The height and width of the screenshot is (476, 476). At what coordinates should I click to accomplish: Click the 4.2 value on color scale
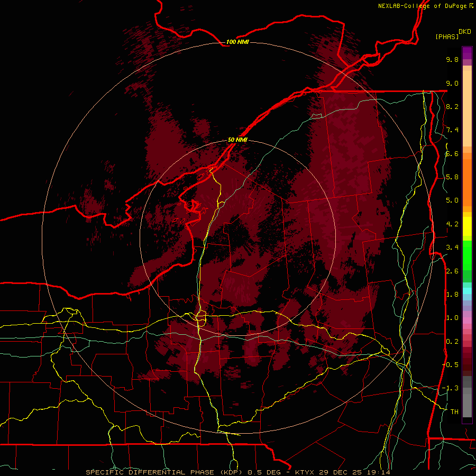452,224
